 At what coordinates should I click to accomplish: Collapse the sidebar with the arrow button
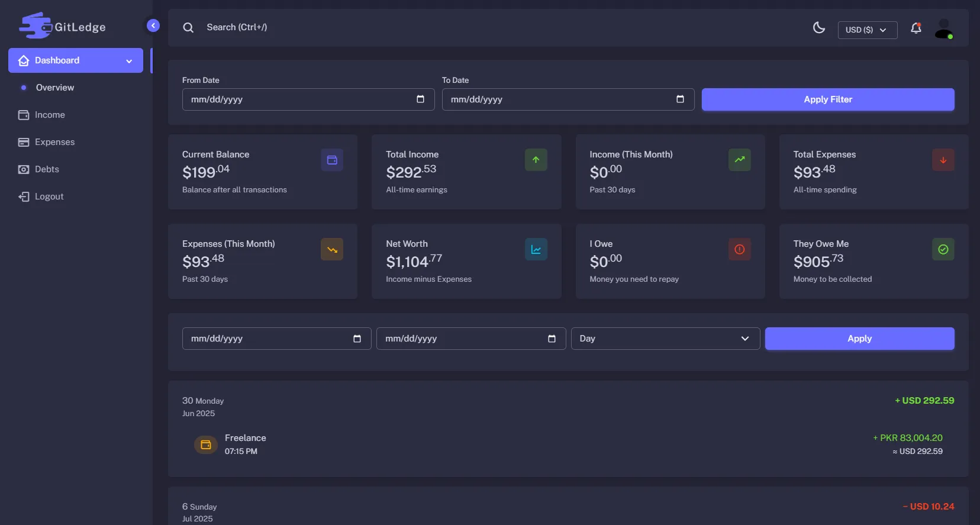coord(153,25)
